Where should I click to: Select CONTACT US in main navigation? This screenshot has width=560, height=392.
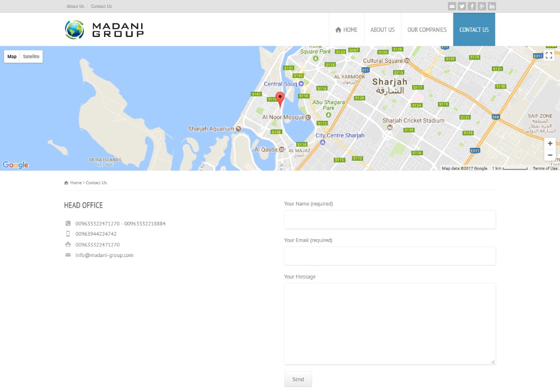click(474, 30)
